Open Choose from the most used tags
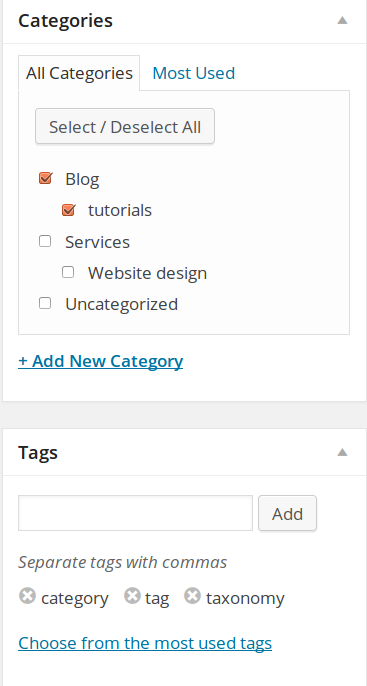 pos(145,643)
